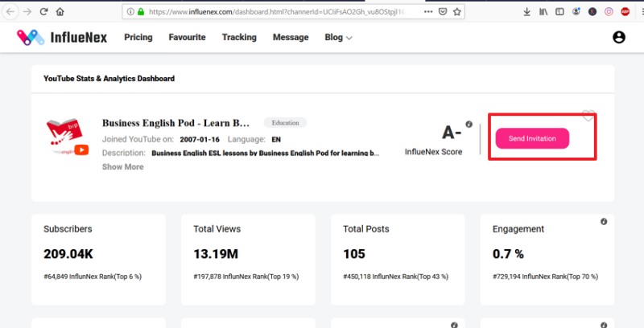
Task: Click the A- InflueNex Score grade
Action: [452, 133]
